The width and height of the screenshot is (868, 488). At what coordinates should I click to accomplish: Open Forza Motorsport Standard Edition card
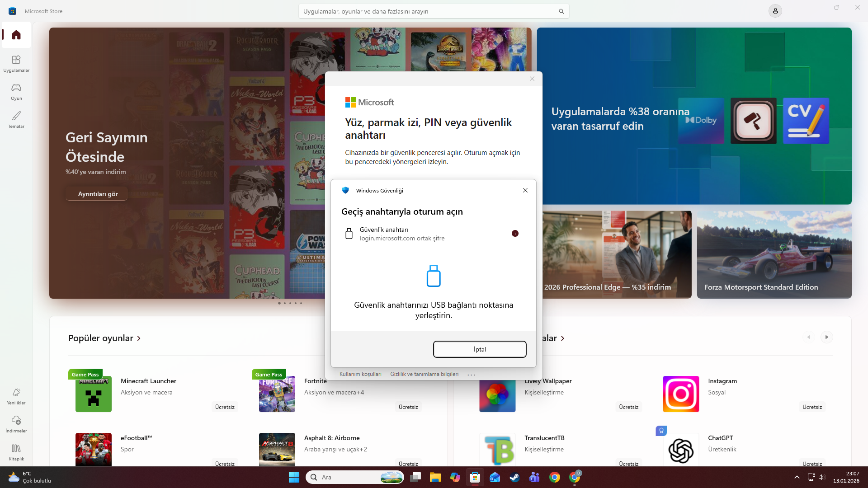click(x=774, y=254)
